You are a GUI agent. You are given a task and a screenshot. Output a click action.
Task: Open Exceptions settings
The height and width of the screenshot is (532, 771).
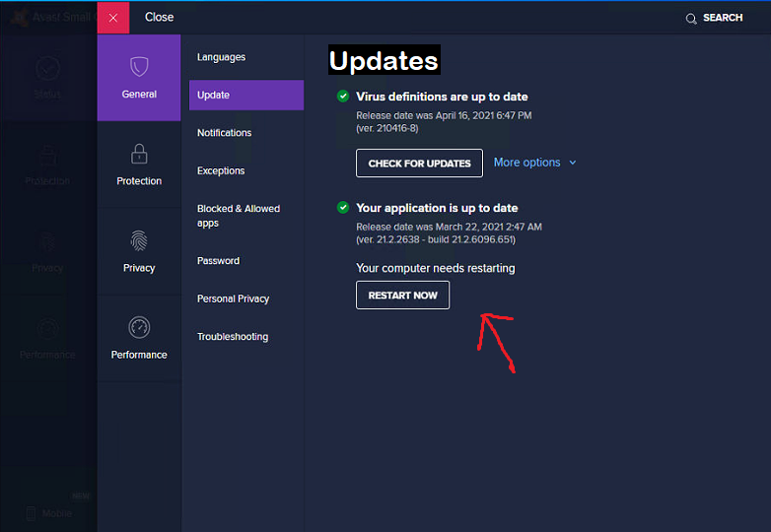point(221,171)
